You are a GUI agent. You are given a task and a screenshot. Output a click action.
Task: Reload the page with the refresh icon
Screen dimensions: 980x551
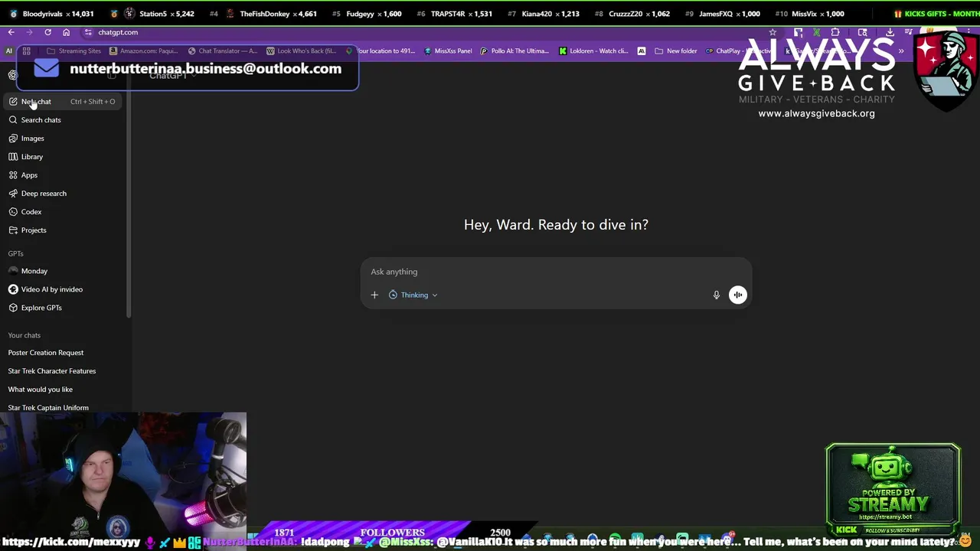[x=47, y=32]
